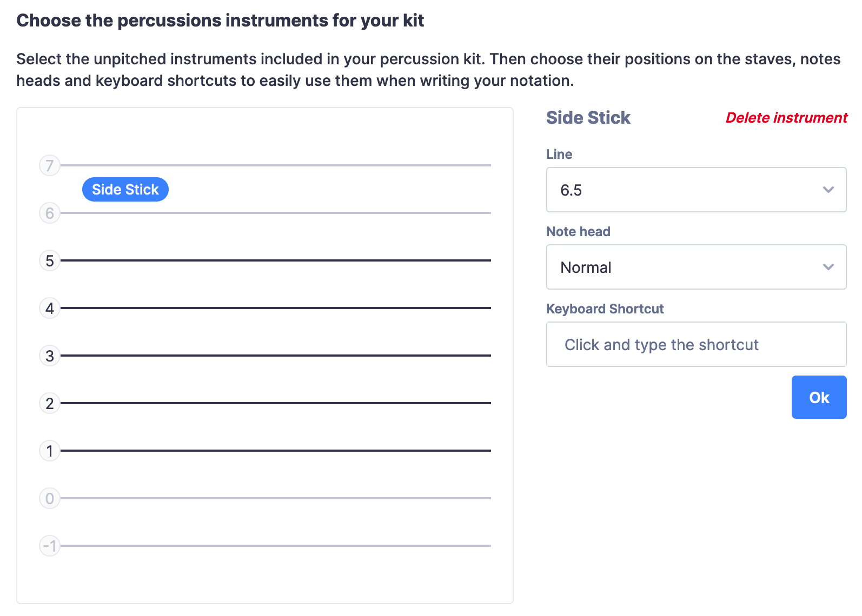Select staff line number 4 marker
This screenshot has width=862, height=616.
(50, 308)
